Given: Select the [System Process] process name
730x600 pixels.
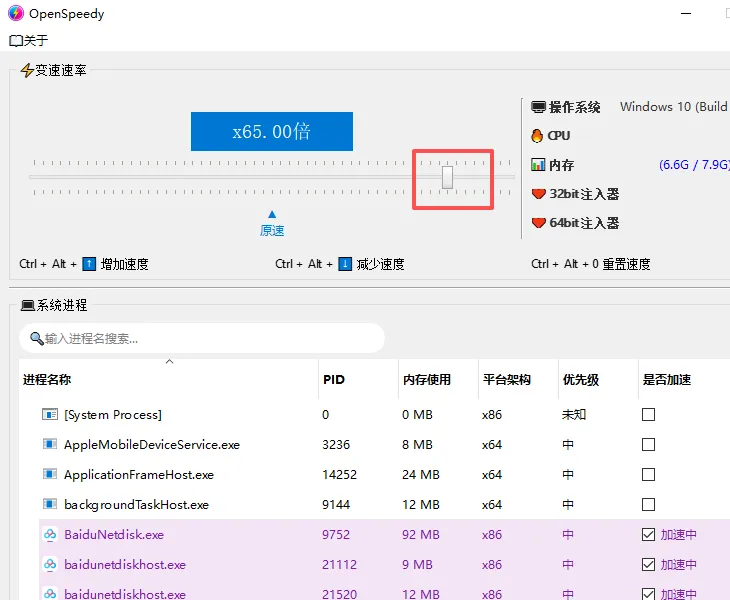Looking at the screenshot, I should tap(113, 415).
